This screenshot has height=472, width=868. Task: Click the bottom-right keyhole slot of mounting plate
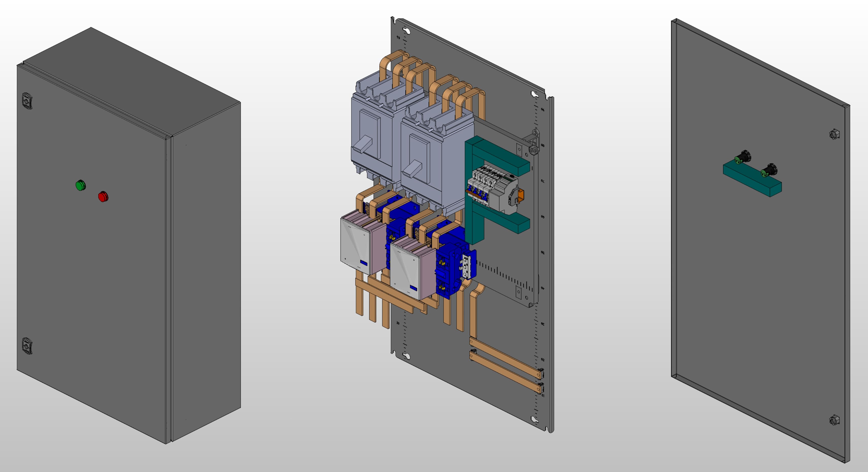534,420
